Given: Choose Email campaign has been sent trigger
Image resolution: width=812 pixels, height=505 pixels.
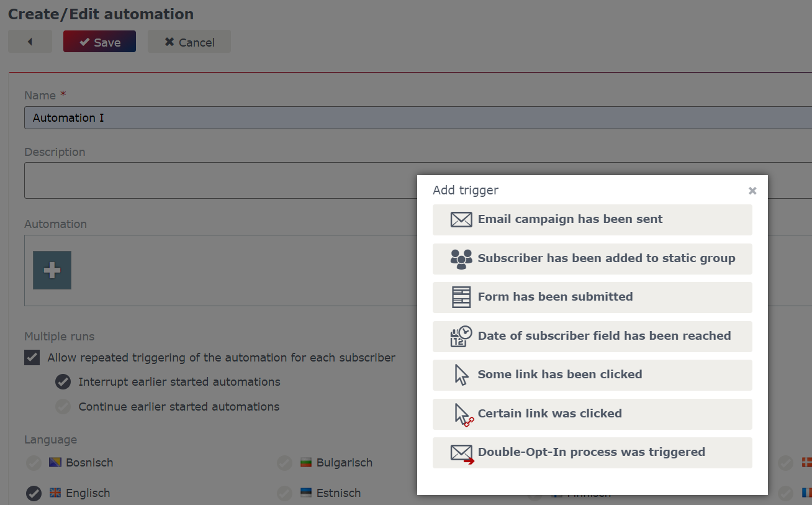Looking at the screenshot, I should [592, 219].
